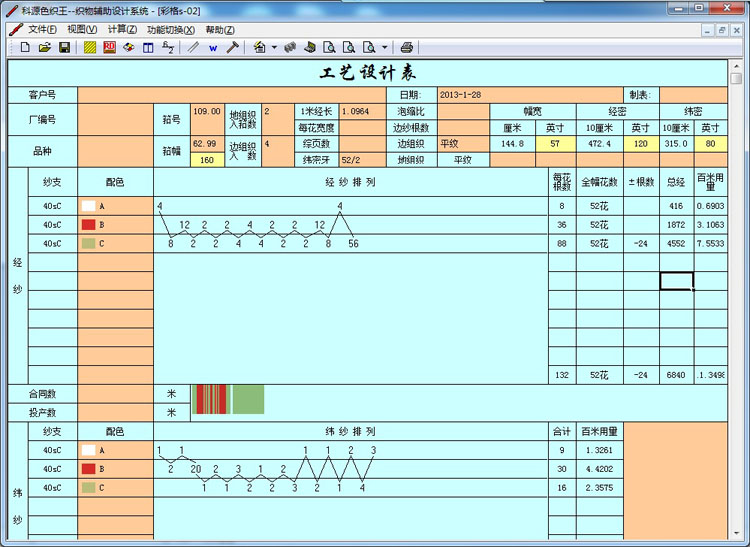Click the 经密 value 472.4
Screen dimensions: 750x547
coord(600,143)
